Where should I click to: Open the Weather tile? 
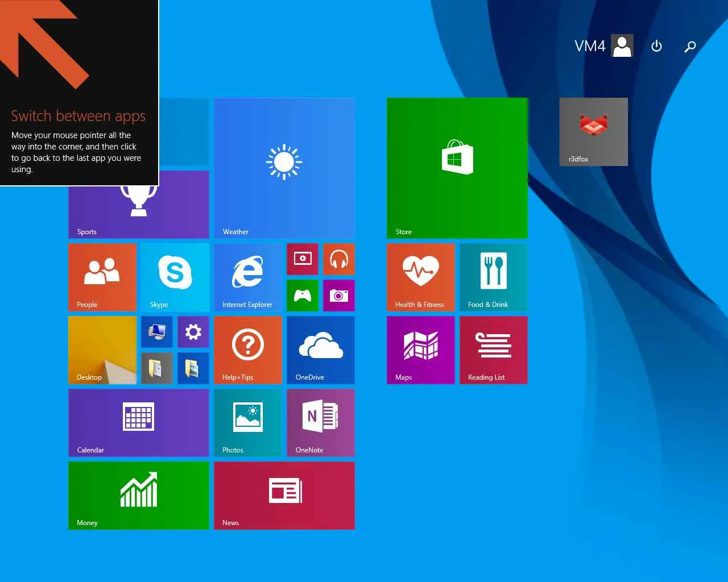click(x=284, y=168)
